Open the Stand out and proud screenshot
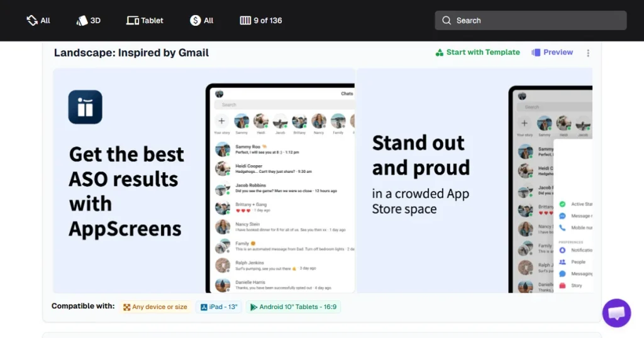The image size is (644, 338). pyautogui.click(x=474, y=180)
